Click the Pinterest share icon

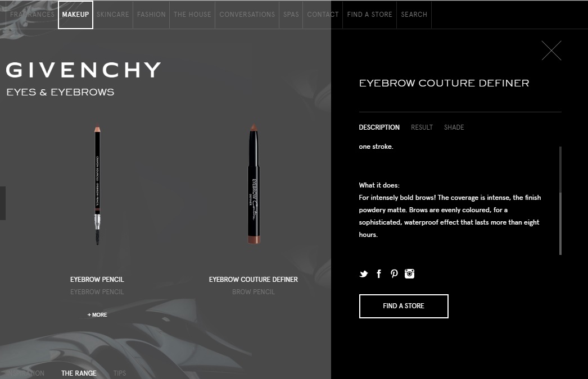[x=393, y=274]
